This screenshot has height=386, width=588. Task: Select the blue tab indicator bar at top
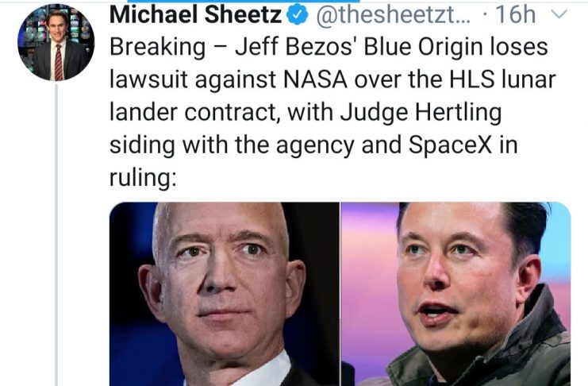[x=243, y=1]
